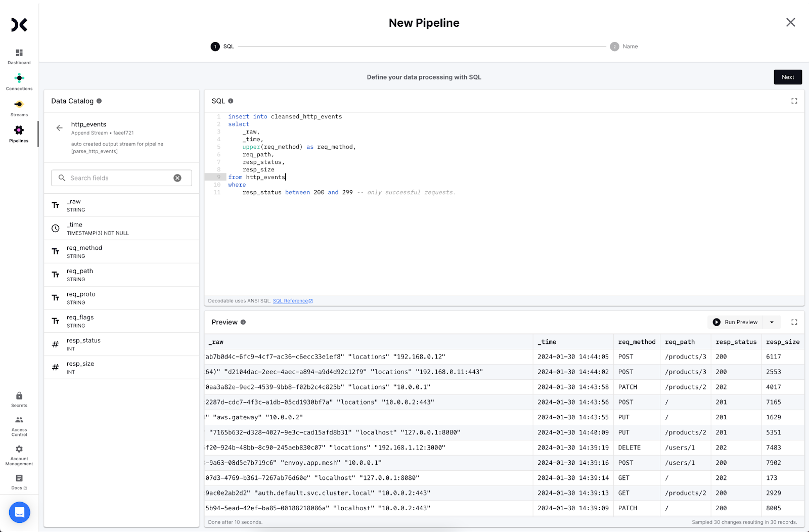Open the Dashboard from the sidebar
Viewport: 809px width, 532px height.
coord(19,56)
